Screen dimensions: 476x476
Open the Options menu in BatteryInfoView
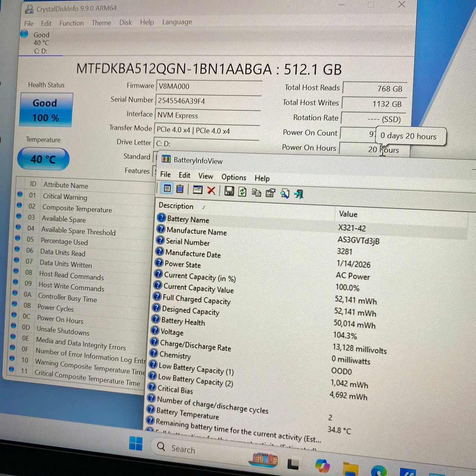234,177
